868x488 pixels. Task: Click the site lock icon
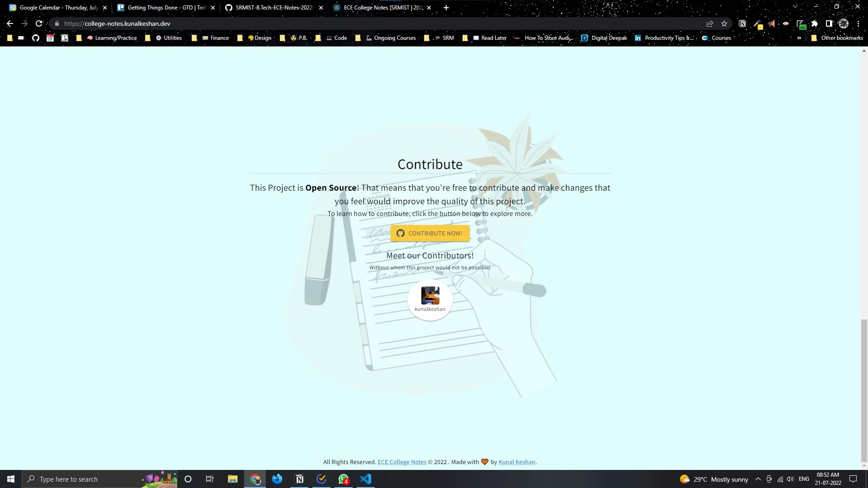pos(57,23)
